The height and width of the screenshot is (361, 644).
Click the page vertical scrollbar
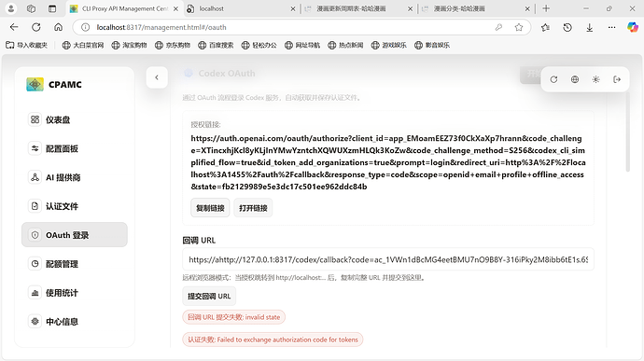pos(627,132)
